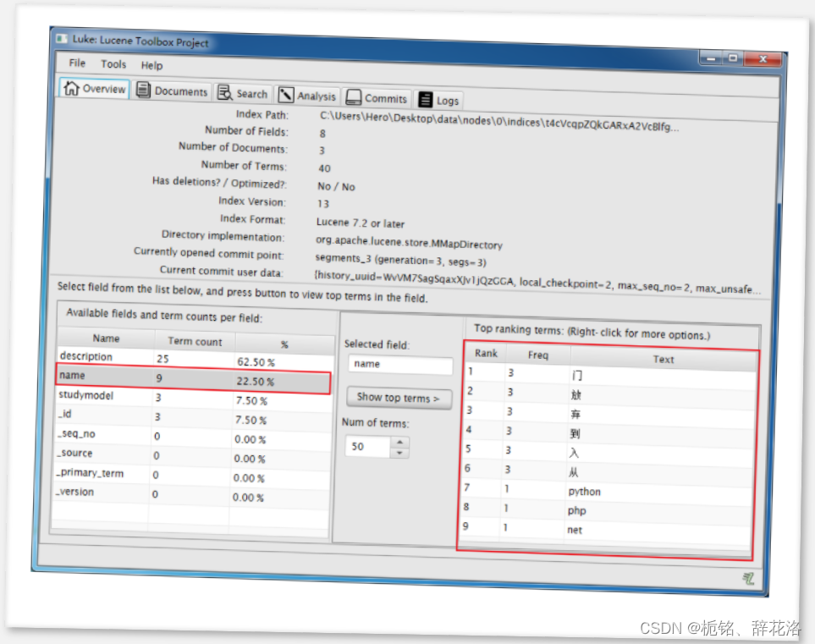Sort fields by the % column header

point(284,344)
